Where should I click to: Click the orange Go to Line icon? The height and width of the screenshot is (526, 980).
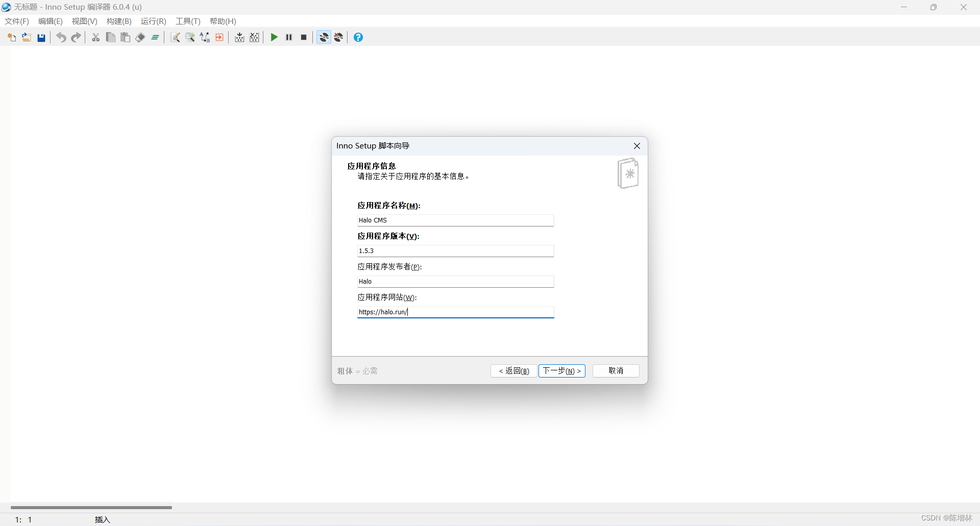219,37
